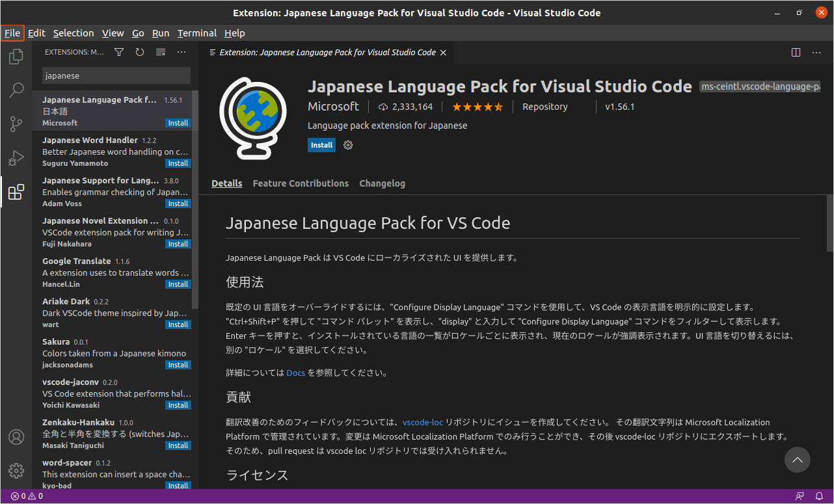This screenshot has height=504, width=834.
Task: Select the Extensions view icon
Action: [x=16, y=192]
